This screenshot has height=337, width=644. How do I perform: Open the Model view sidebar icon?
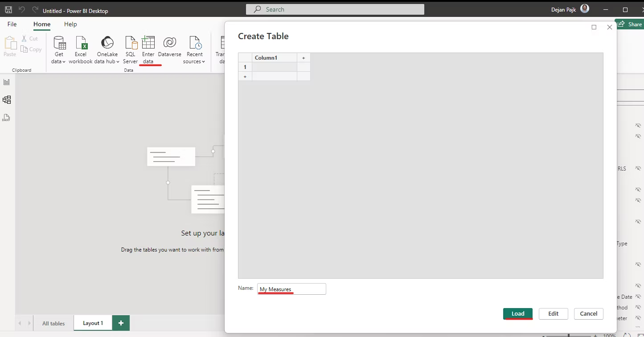7,100
